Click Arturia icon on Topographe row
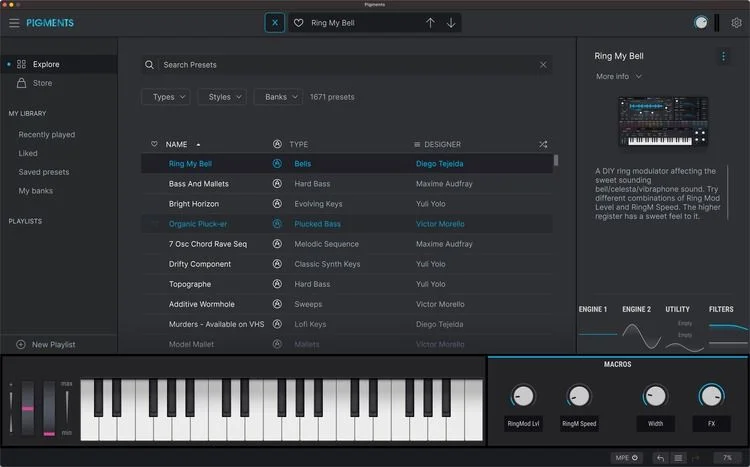 pyautogui.click(x=277, y=284)
